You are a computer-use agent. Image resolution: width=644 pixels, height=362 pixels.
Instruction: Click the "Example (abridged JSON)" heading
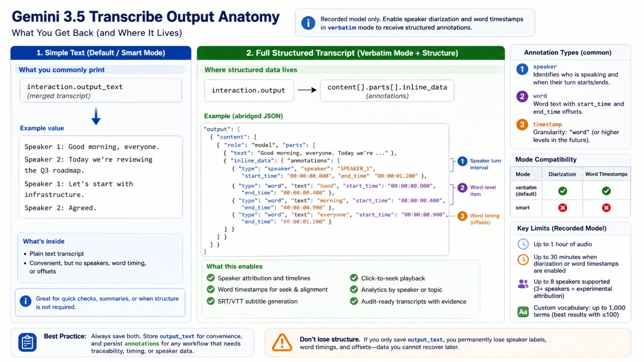coord(243,116)
